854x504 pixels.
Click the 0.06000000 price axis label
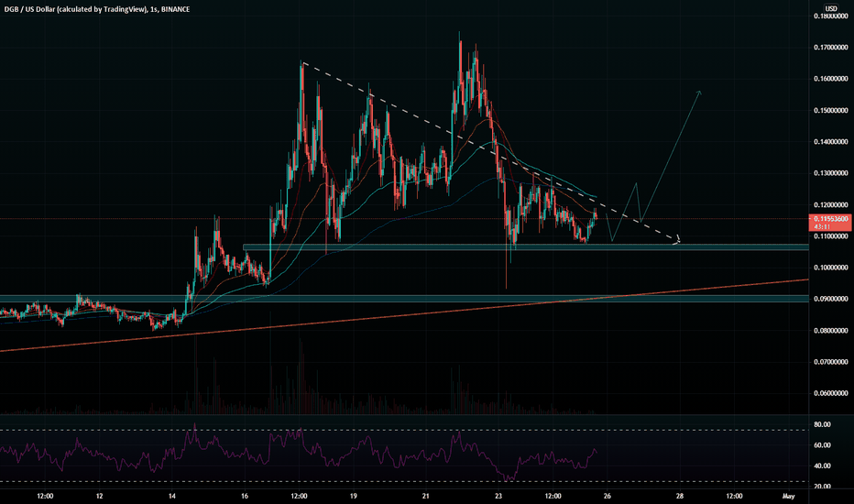coord(831,393)
